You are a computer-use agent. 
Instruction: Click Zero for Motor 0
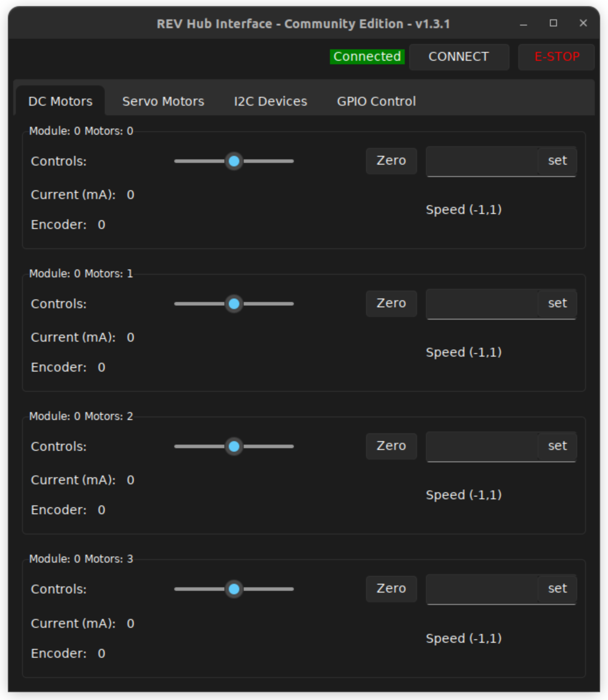click(x=391, y=161)
